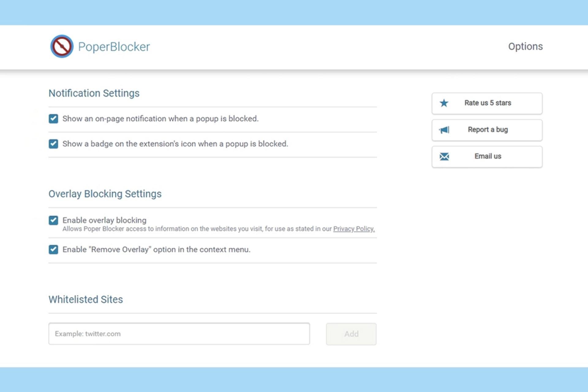The height and width of the screenshot is (392, 588).
Task: Click the Notification Settings heading
Action: pyautogui.click(x=94, y=93)
